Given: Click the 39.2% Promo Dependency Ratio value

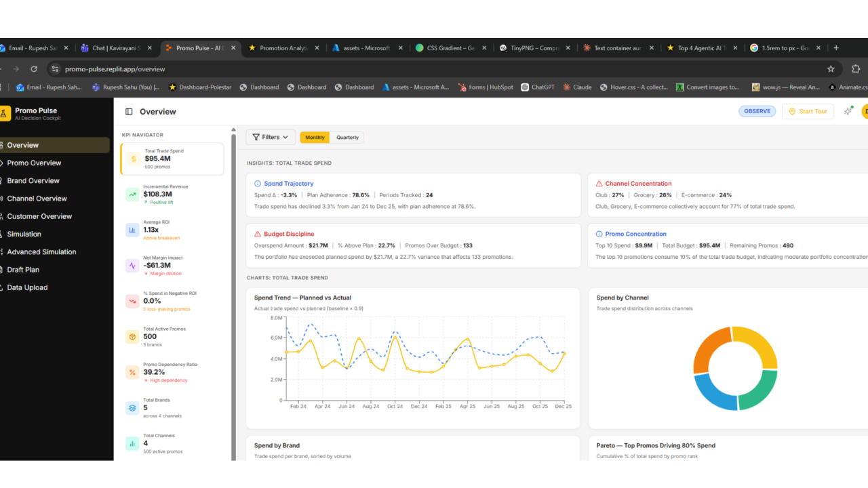Looking at the screenshot, I should coord(154,372).
